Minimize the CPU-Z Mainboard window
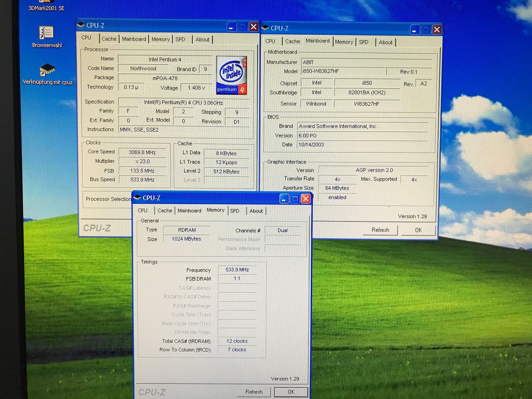This screenshot has height=399, width=532. (x=415, y=30)
